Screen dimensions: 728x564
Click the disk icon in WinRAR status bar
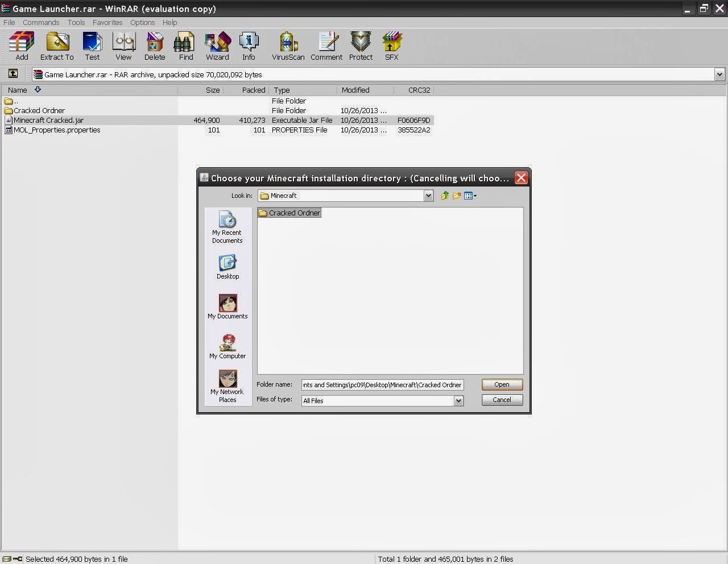[x=7, y=559]
